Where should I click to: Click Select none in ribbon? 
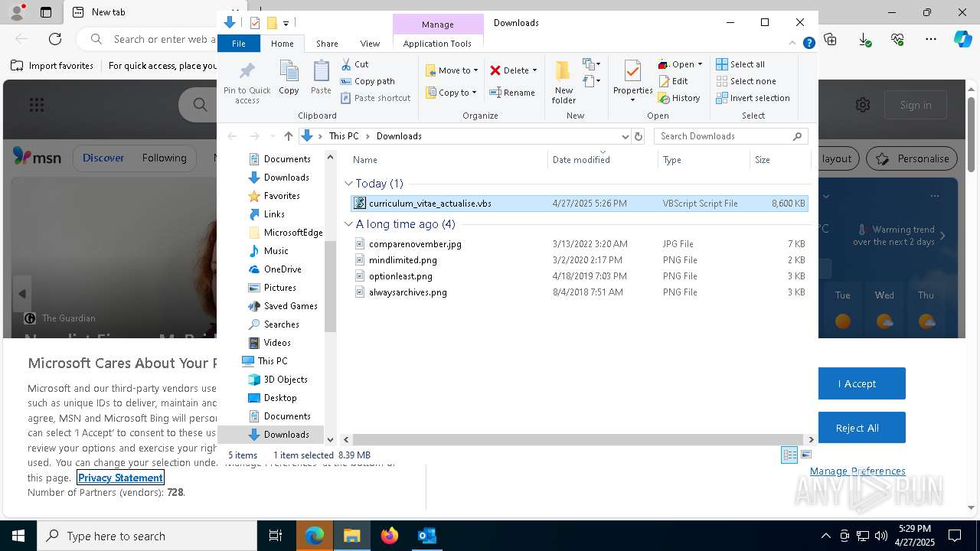pos(746,81)
